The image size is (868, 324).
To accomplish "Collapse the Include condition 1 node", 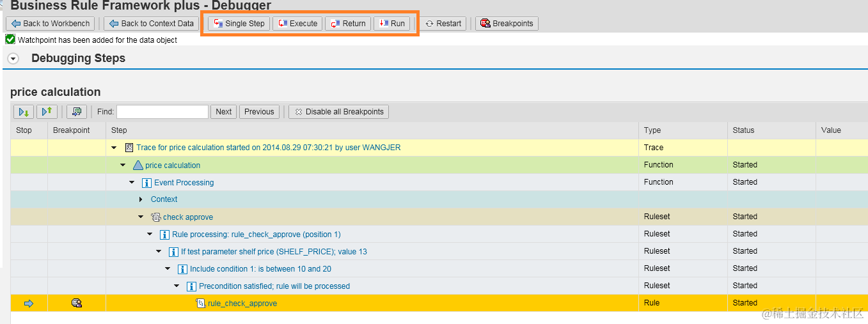I will 168,269.
